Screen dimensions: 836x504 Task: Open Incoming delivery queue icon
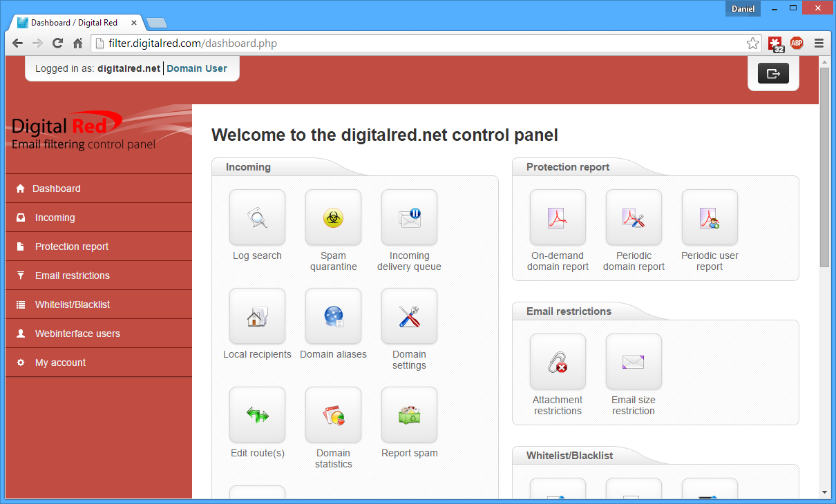point(409,217)
